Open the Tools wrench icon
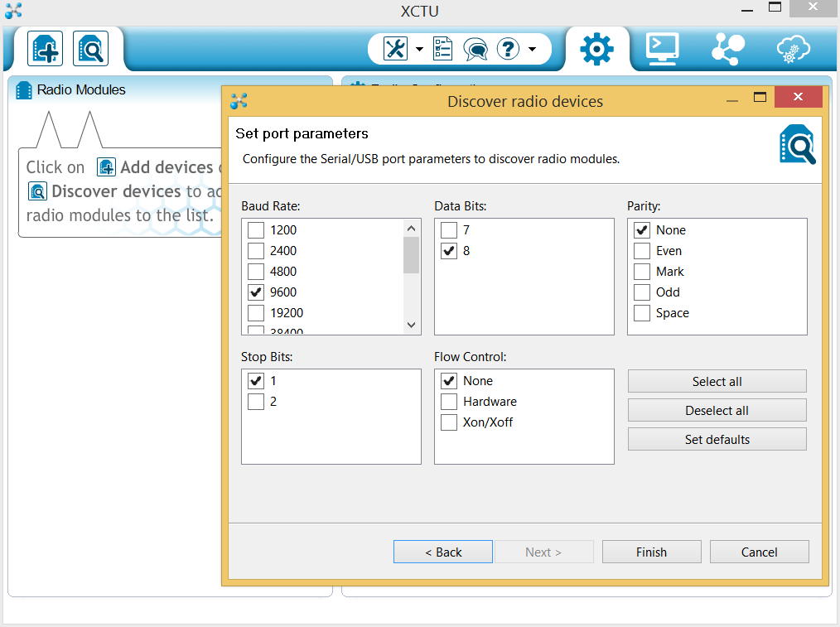The width and height of the screenshot is (840, 627). click(395, 49)
